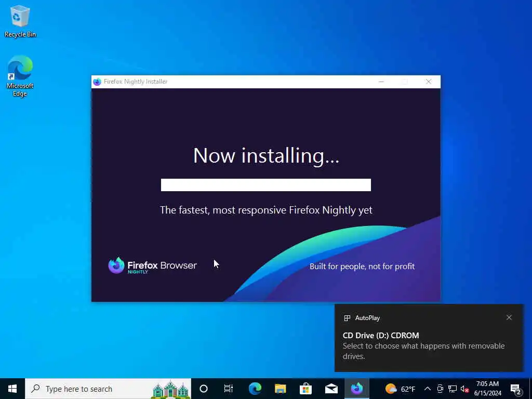Click the muted volume tray icon

pos(464,389)
